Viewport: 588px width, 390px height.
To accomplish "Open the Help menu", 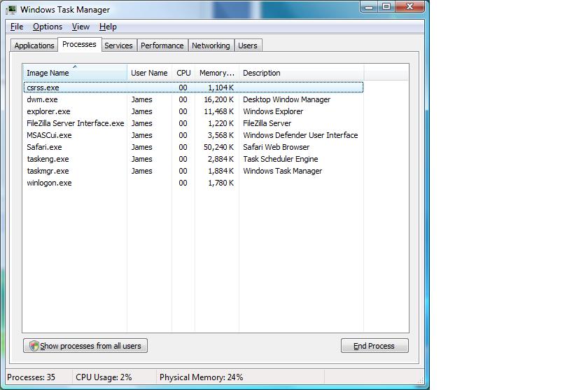I will coord(108,27).
